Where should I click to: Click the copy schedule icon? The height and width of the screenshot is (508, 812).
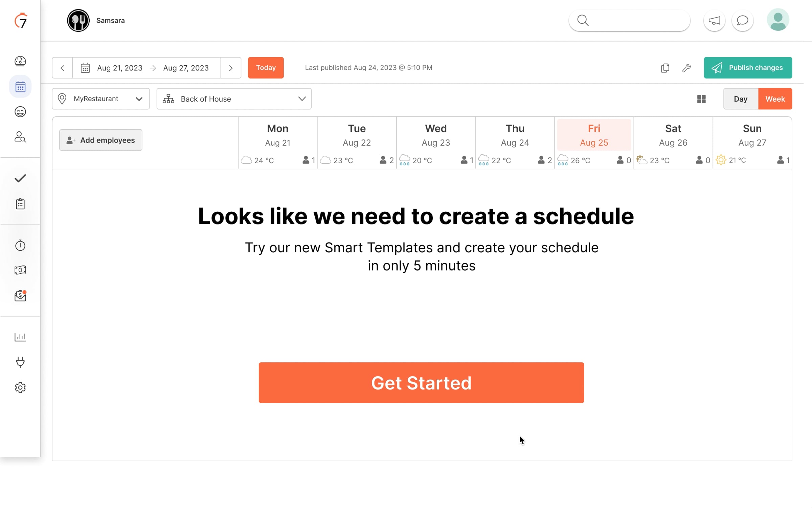665,68
